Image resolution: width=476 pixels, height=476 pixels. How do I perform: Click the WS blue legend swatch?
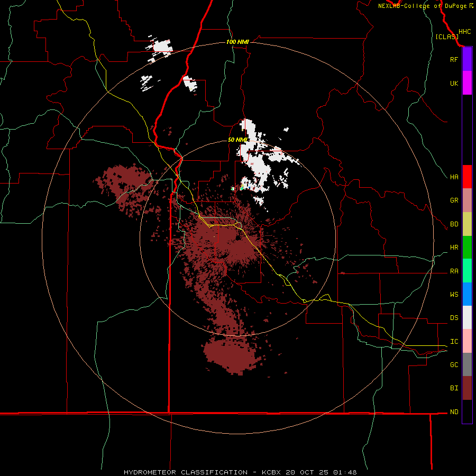click(467, 294)
